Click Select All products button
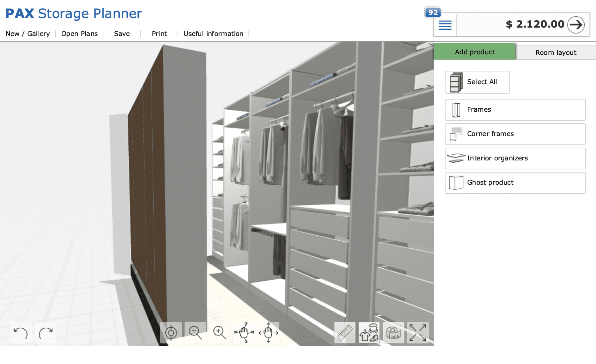The width and height of the screenshot is (596, 364). (x=477, y=82)
